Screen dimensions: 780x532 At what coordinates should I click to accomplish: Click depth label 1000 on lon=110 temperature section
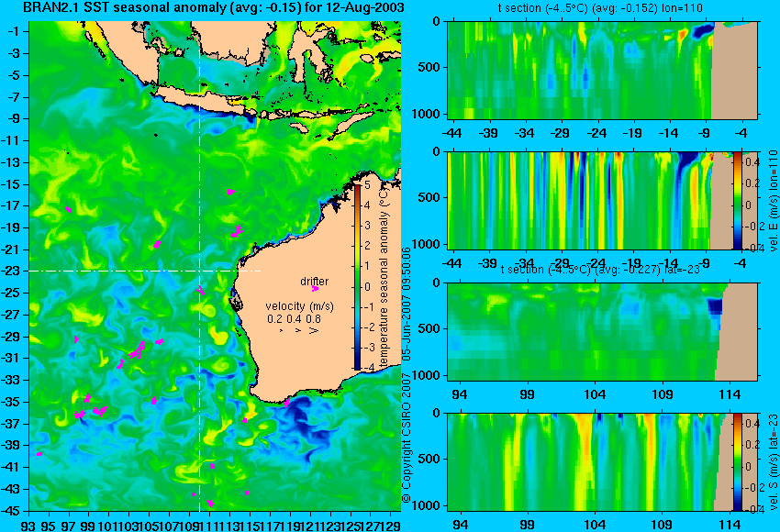[x=426, y=114]
